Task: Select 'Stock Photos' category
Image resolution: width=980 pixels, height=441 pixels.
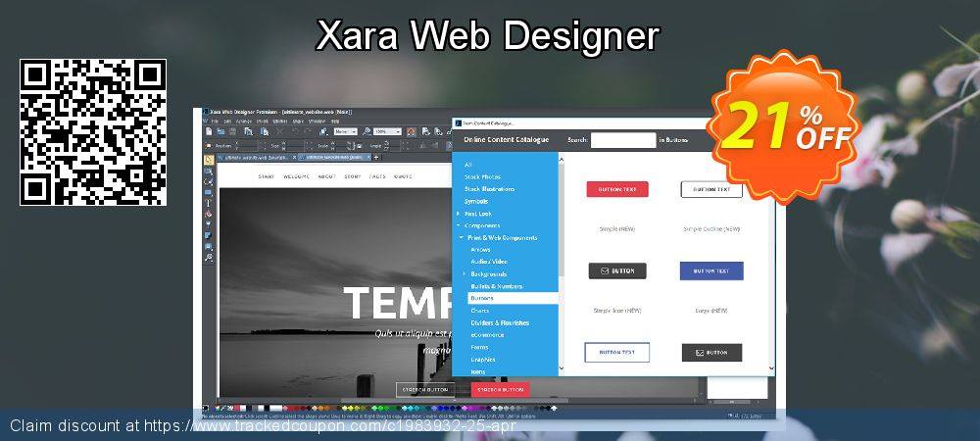Action: 482,176
